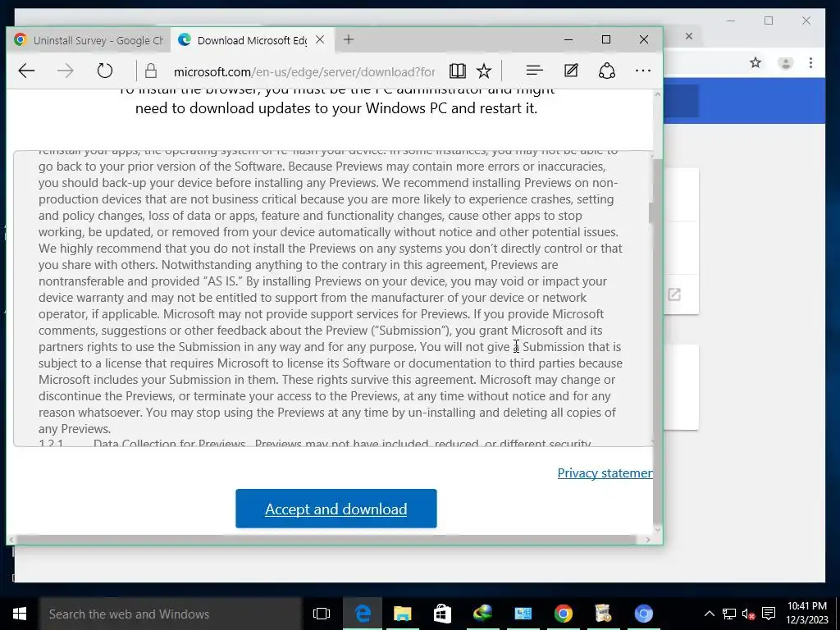Click the muted volume tray icon
Screen dimensions: 840x630
[x=748, y=614]
